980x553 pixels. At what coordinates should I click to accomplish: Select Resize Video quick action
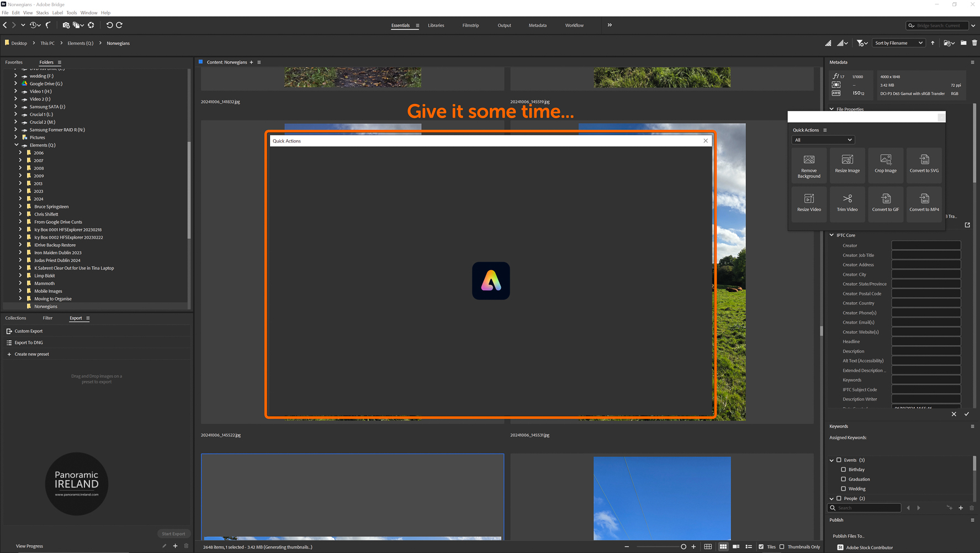(809, 204)
